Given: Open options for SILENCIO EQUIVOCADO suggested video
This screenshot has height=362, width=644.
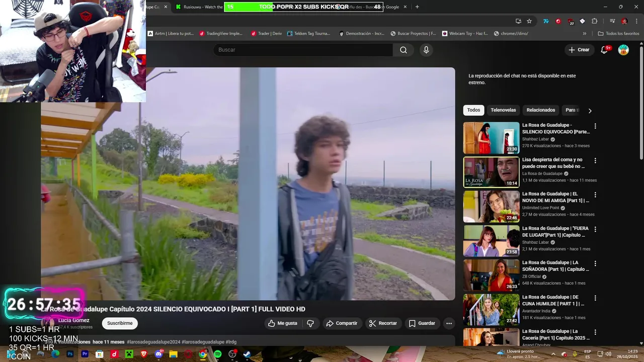Looking at the screenshot, I should pos(595,126).
